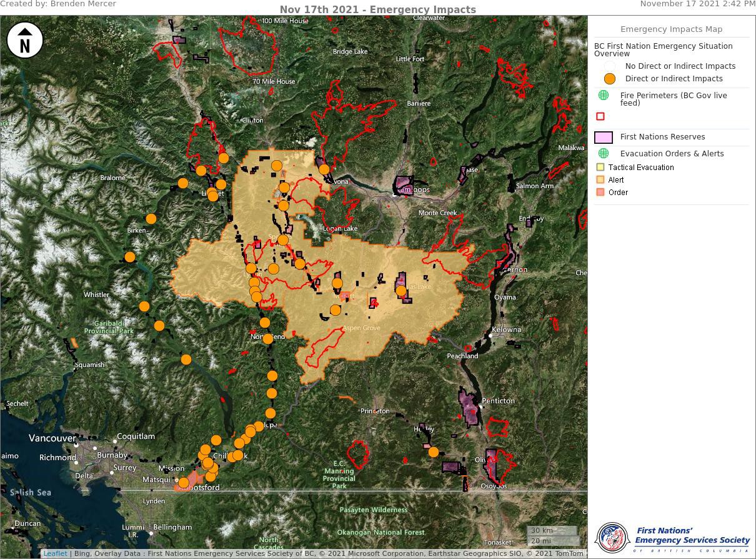Viewport: 756px width, 559px height.
Task: Click the Nov 17th 2021 Emergency Impacts heading
Action: point(377,9)
